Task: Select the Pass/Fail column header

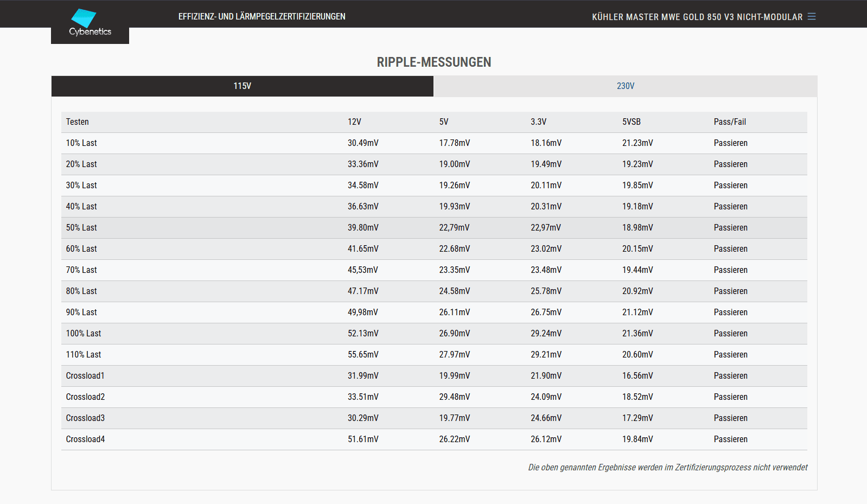Action: click(x=730, y=122)
